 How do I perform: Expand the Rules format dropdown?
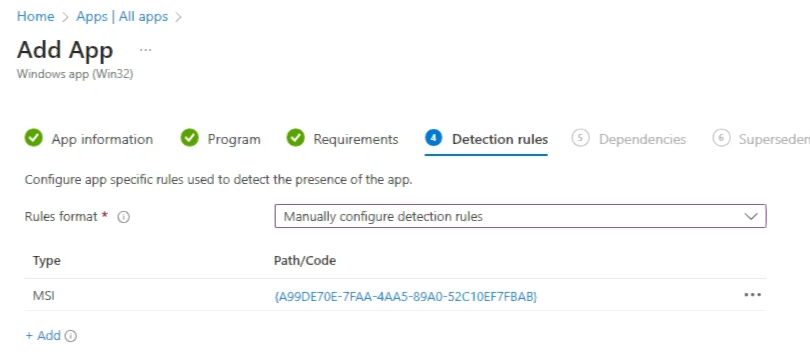520,216
